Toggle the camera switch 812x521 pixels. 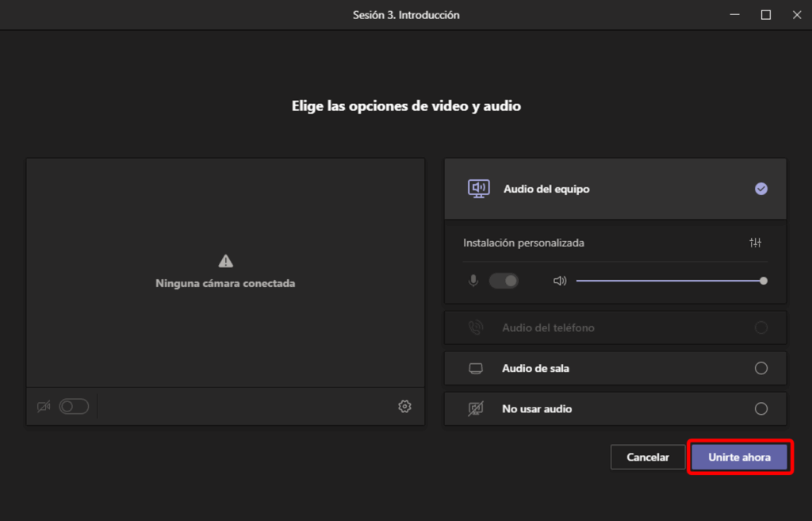coord(74,407)
